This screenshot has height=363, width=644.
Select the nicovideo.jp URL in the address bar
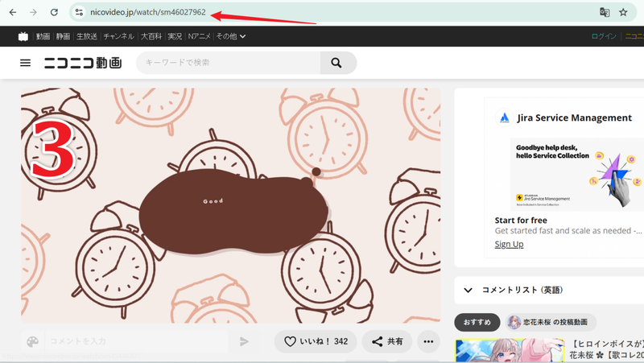(148, 12)
